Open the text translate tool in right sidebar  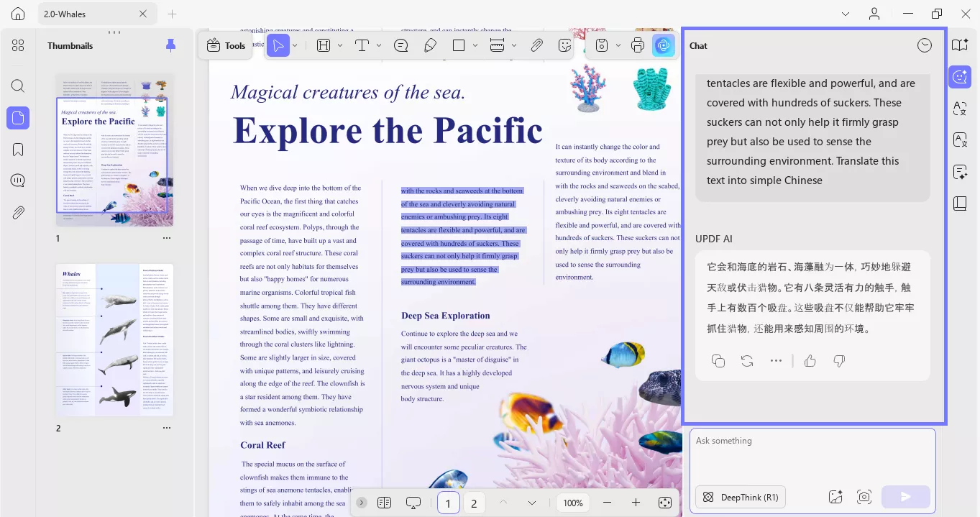(960, 108)
